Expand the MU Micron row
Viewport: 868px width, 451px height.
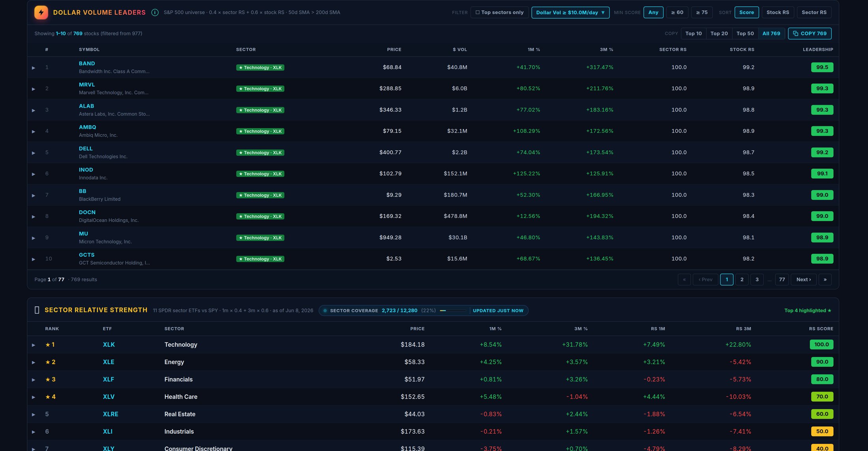pyautogui.click(x=34, y=238)
